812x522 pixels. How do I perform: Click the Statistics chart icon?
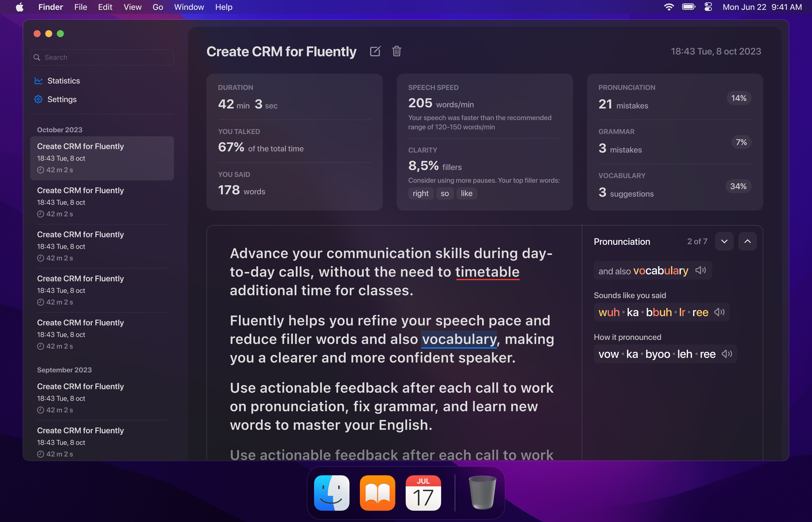click(x=38, y=81)
